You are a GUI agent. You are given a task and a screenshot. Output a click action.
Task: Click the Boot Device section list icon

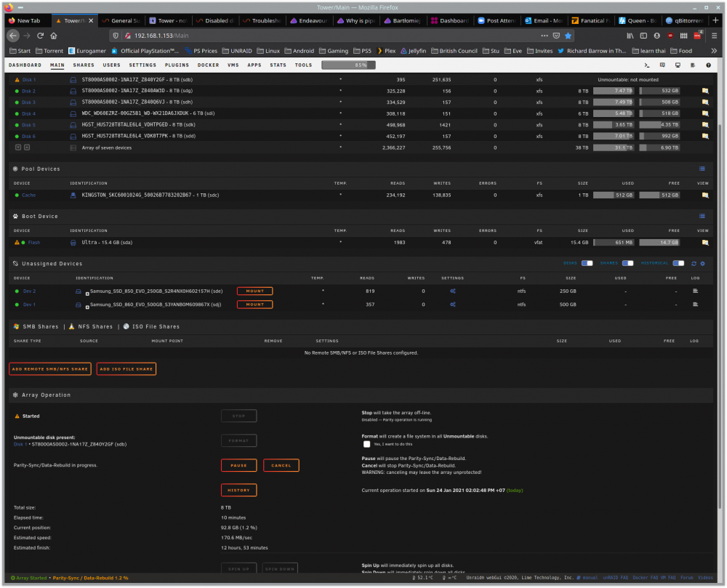(x=702, y=216)
